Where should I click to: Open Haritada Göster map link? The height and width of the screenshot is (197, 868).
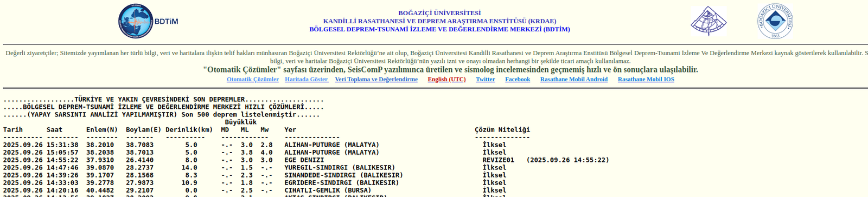coord(307,79)
